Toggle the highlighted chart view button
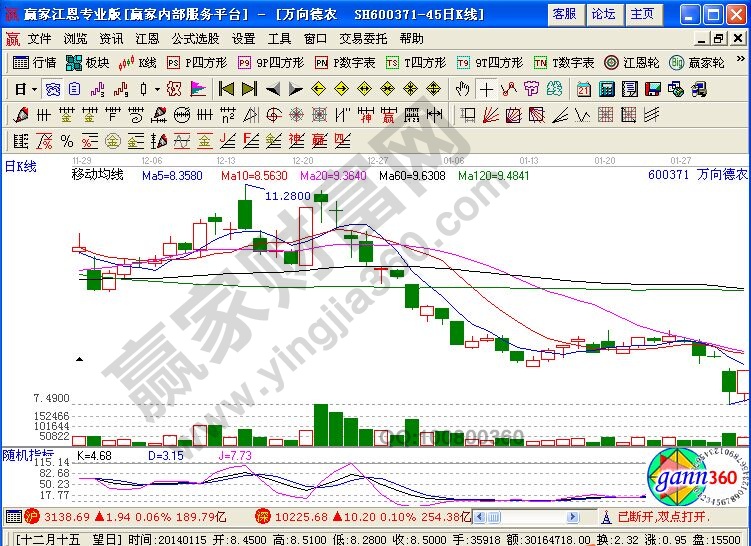The image size is (751, 546). click(x=50, y=88)
